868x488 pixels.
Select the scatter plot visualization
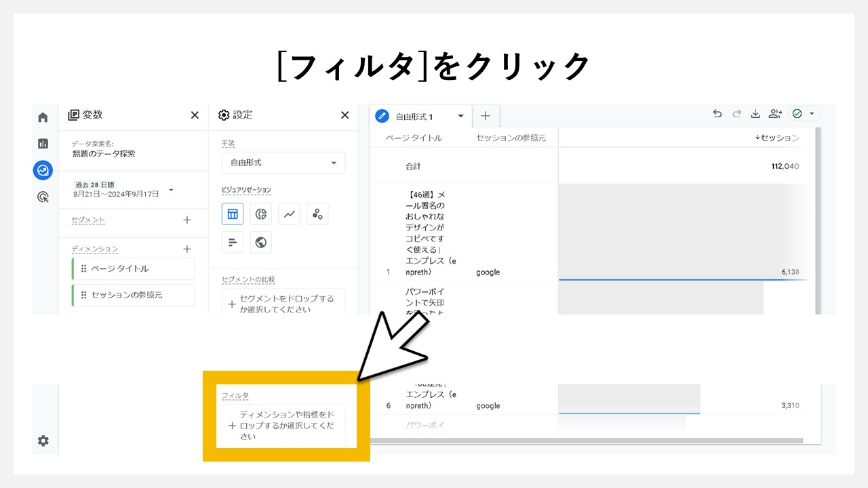pyautogui.click(x=317, y=213)
